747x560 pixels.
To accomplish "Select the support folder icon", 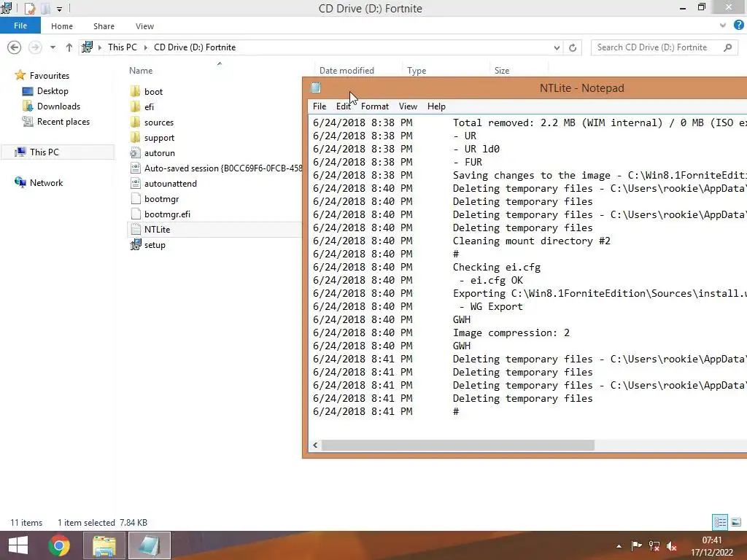I will click(x=135, y=138).
